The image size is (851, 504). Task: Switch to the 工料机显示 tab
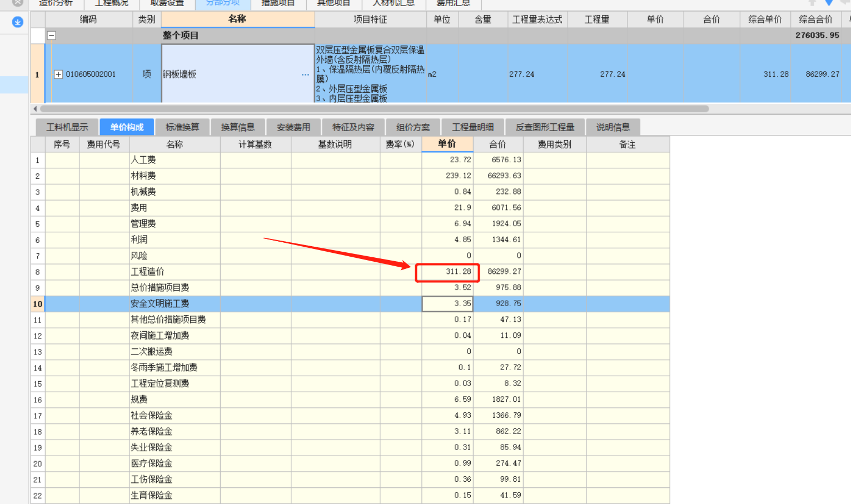[67, 127]
